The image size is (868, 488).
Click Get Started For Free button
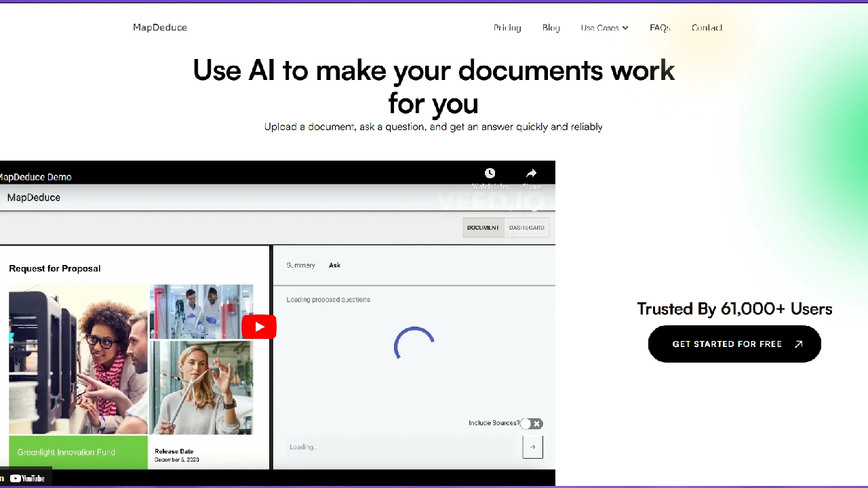click(x=734, y=344)
